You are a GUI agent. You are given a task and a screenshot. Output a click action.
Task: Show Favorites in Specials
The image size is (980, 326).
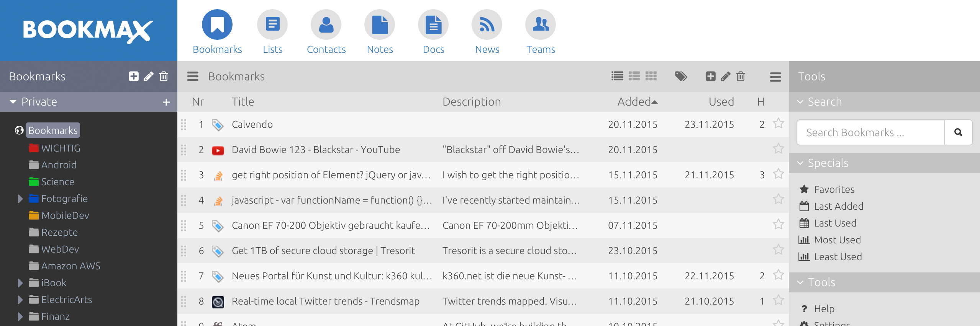coord(827,189)
